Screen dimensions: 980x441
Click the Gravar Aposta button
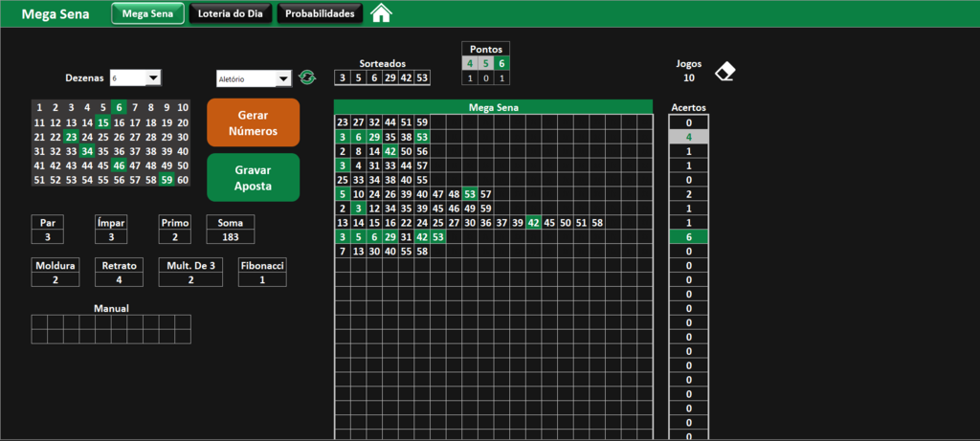click(x=253, y=177)
